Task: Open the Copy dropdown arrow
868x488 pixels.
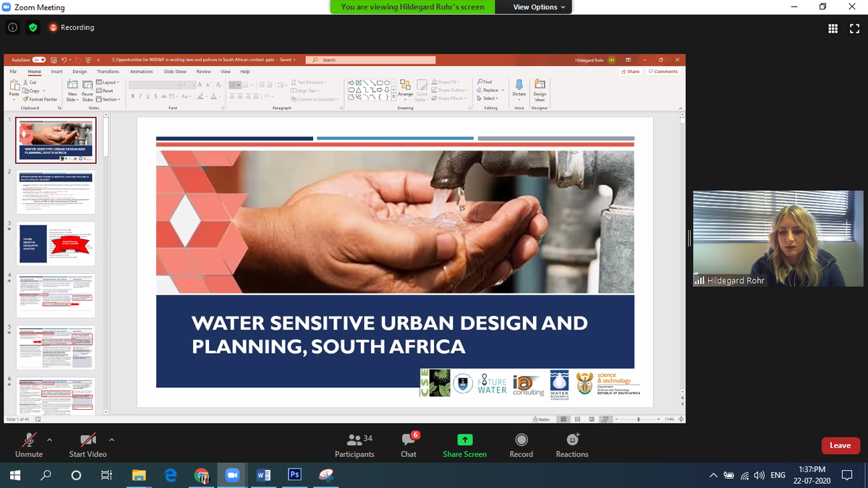Action: pos(44,91)
